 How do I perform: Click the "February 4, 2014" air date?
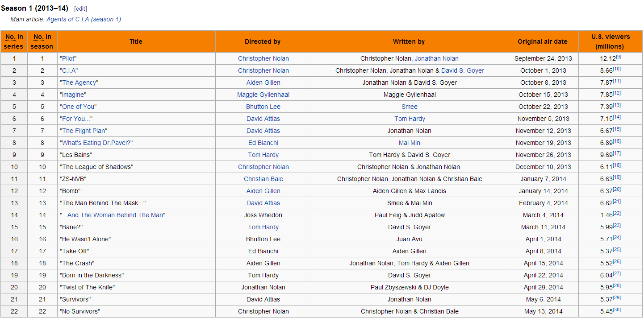[543, 203]
